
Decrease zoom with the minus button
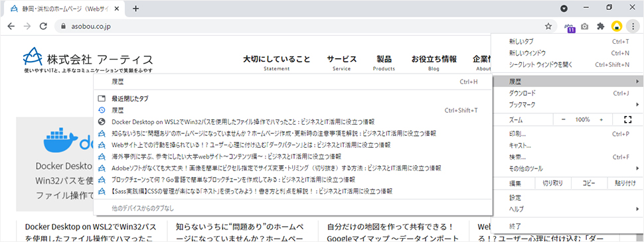(564, 119)
